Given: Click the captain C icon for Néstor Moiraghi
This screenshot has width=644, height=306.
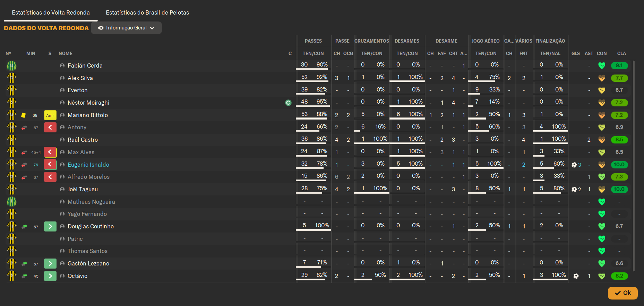Looking at the screenshot, I should (x=288, y=103).
